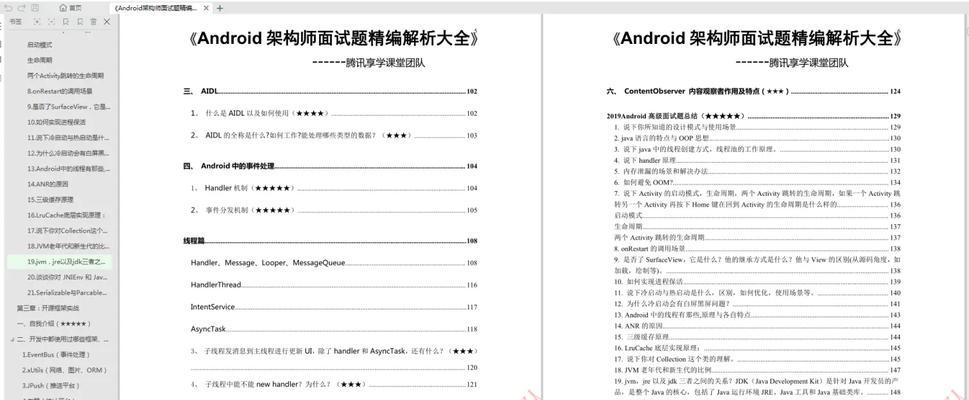Open bookmark 10.如何实现进程保活

[56, 122]
